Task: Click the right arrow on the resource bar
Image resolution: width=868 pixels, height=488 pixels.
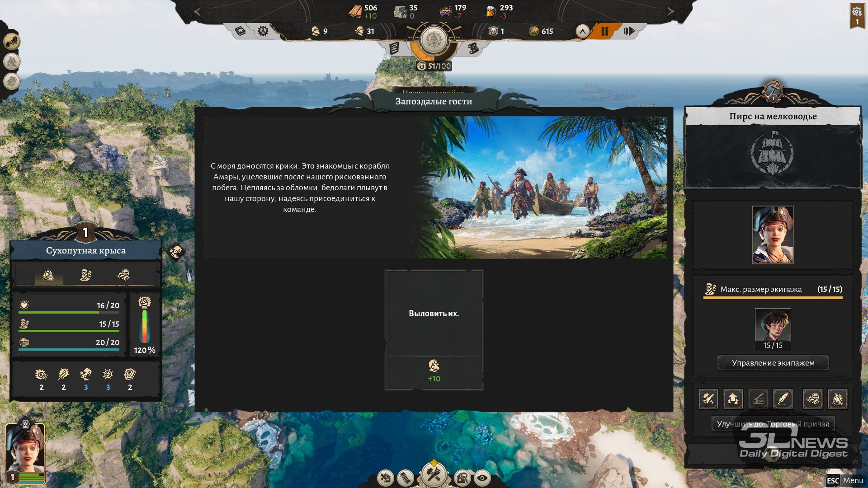Action: tap(671, 12)
